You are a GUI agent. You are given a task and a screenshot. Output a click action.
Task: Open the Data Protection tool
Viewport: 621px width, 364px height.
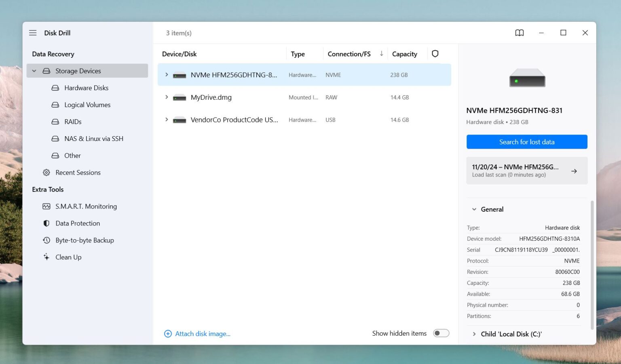coord(77,223)
